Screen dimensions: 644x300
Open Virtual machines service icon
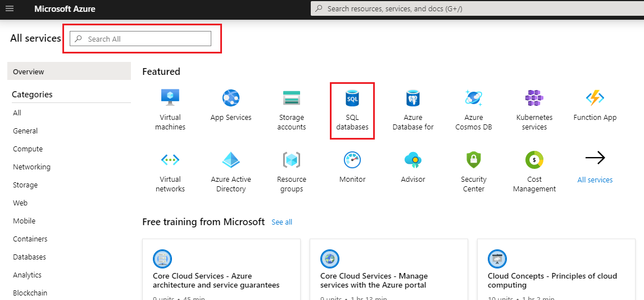tap(170, 98)
